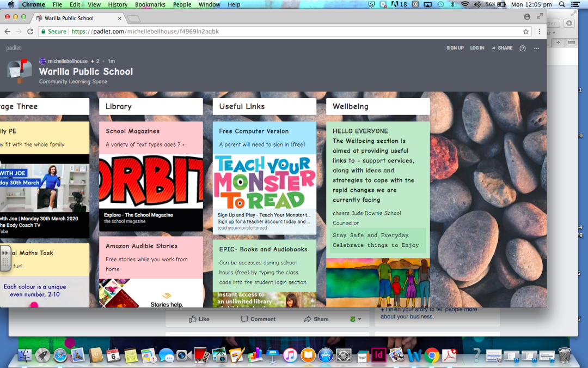The image size is (588, 368).
Task: Bookmark page with the star icon
Action: [526, 32]
